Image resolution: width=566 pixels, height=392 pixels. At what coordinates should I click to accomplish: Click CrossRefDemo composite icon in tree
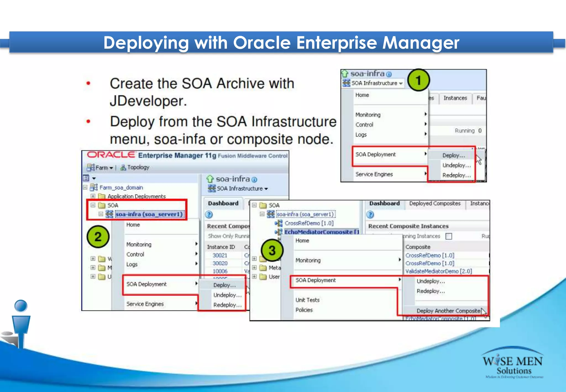point(279,223)
